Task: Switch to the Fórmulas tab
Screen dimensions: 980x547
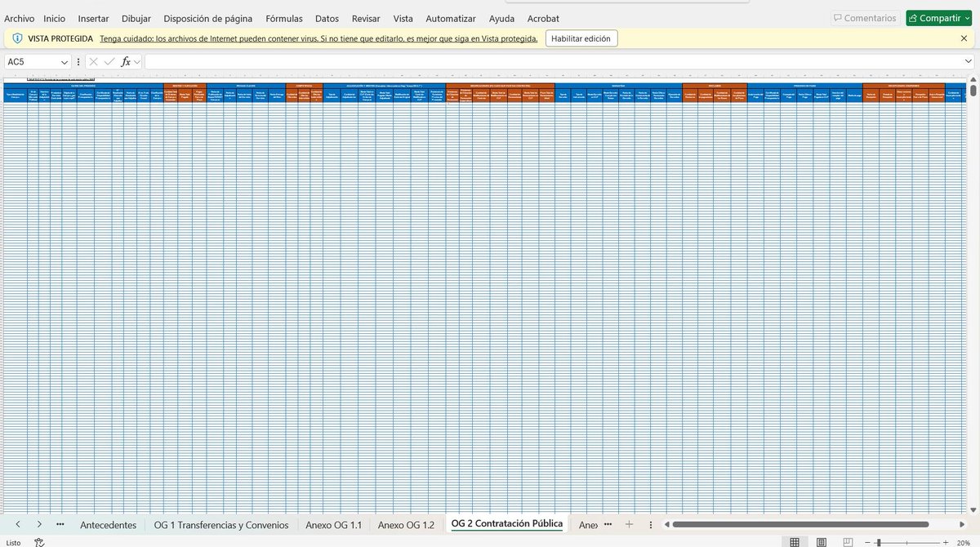Action: (284, 18)
